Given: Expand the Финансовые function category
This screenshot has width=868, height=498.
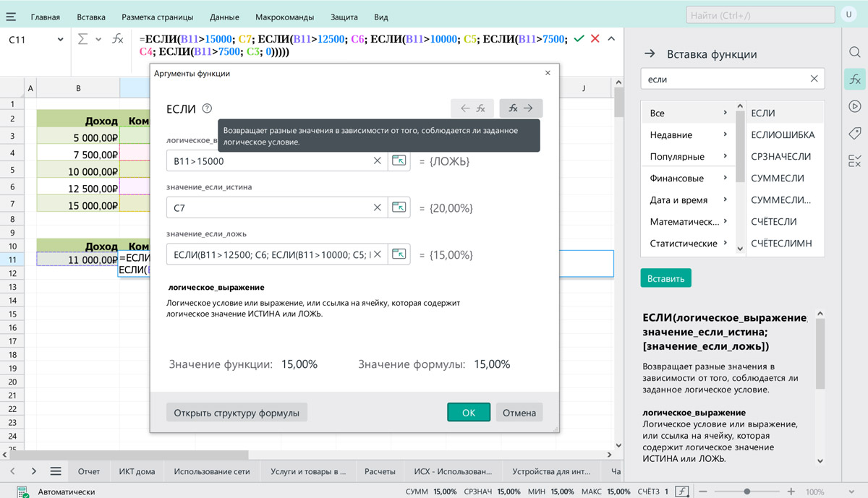Looking at the screenshot, I should click(725, 178).
